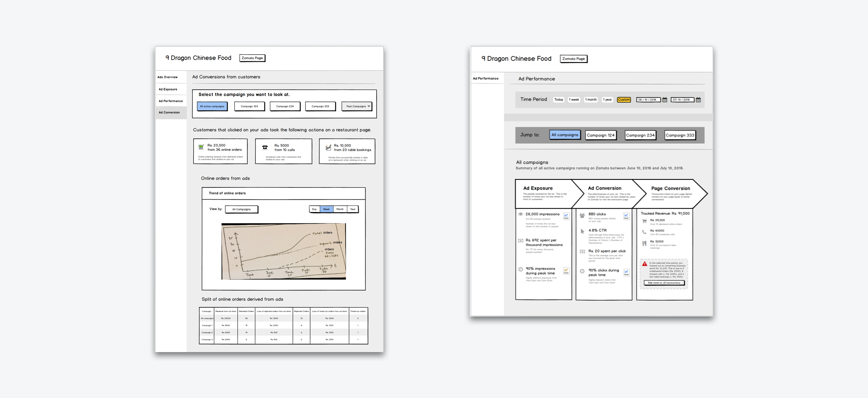
Task: Switch trend chart to Month view
Action: coord(340,209)
